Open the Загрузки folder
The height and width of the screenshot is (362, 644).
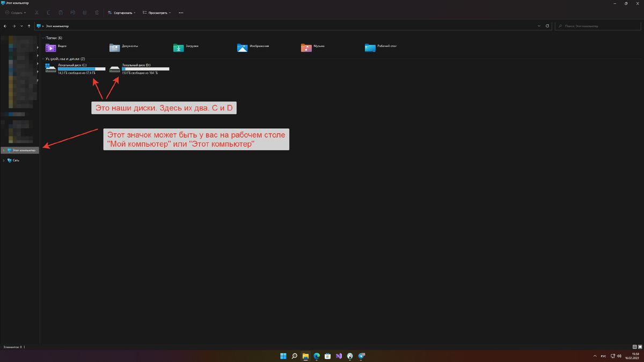pyautogui.click(x=186, y=47)
